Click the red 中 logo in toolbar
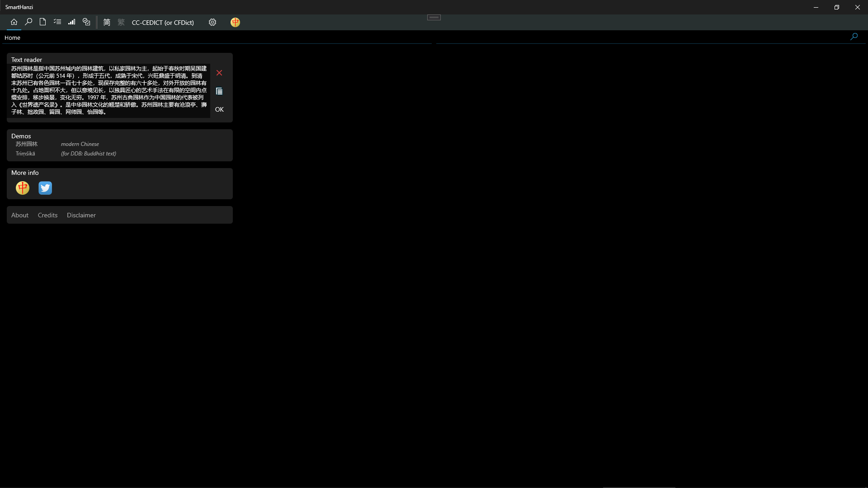This screenshot has height=488, width=868. 235,22
